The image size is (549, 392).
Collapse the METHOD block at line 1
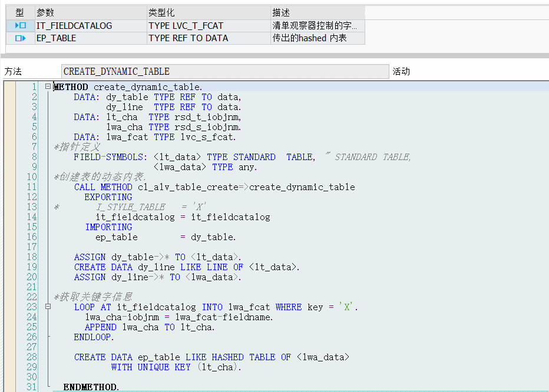click(x=48, y=87)
